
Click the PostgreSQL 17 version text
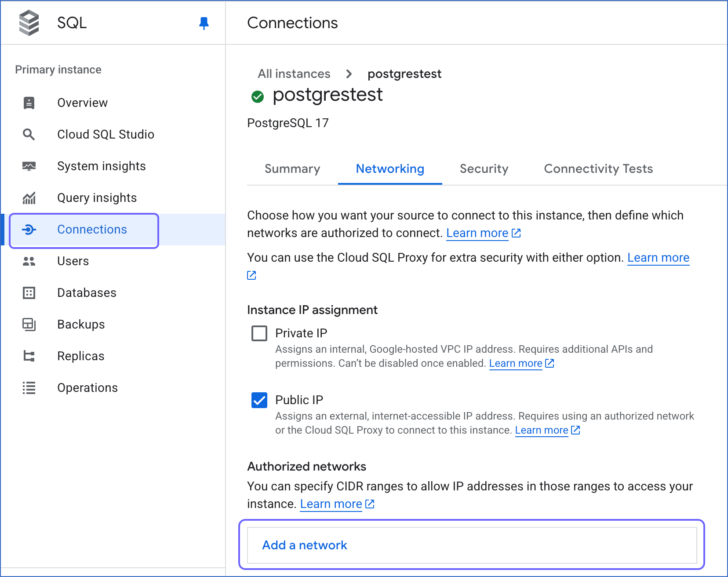pyautogui.click(x=288, y=123)
